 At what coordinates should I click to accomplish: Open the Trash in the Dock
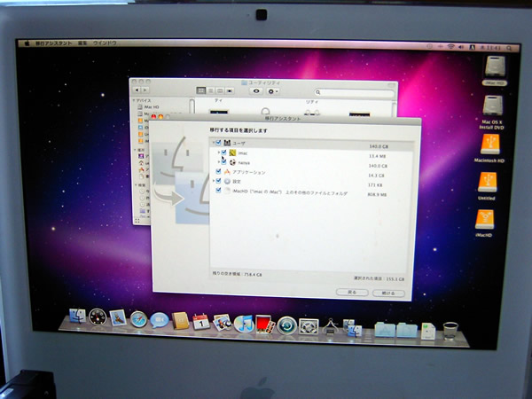(450, 331)
